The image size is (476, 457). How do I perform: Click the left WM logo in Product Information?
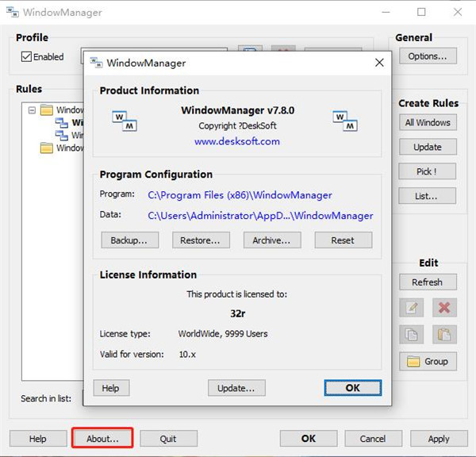125,121
